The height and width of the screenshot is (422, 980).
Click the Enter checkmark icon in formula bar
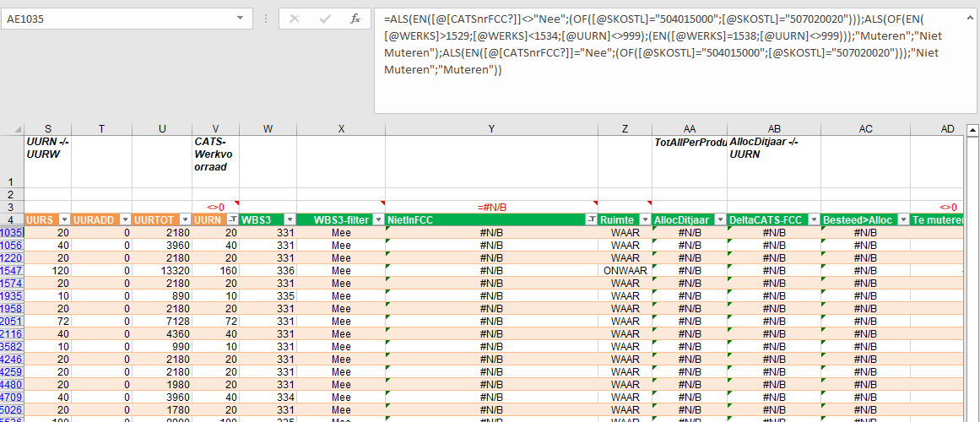[x=325, y=19]
